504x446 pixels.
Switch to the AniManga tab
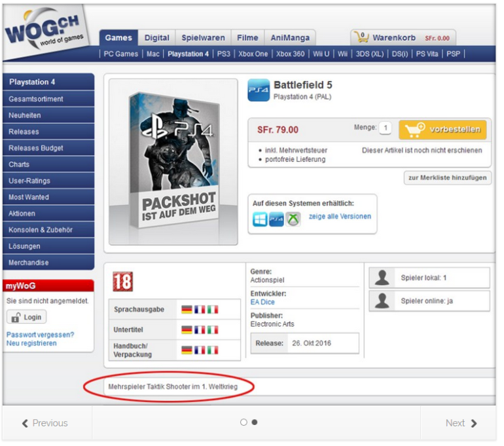[x=290, y=37]
